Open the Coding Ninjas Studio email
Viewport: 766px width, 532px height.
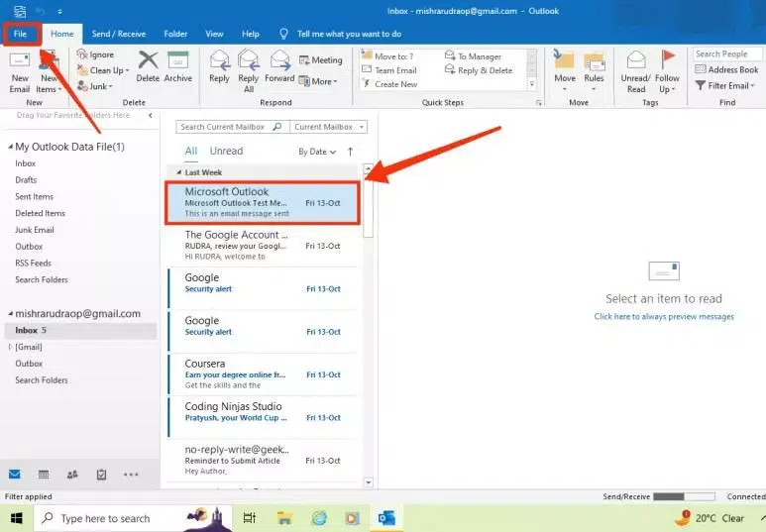coord(263,417)
